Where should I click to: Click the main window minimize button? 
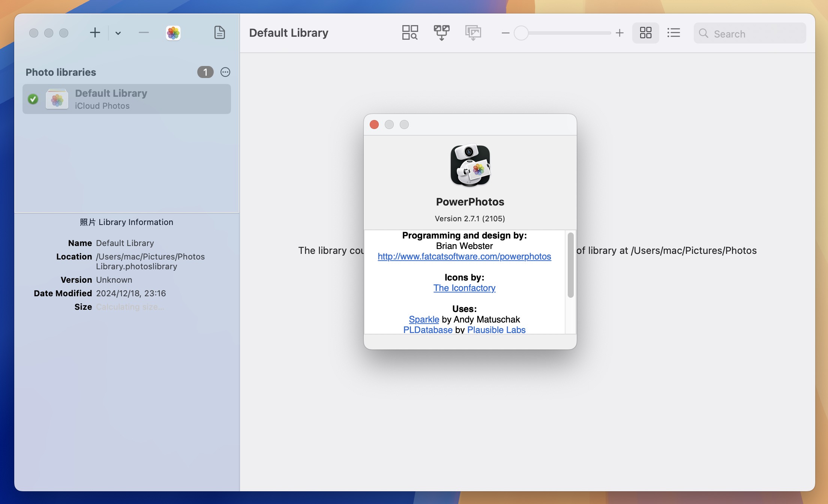point(49,33)
